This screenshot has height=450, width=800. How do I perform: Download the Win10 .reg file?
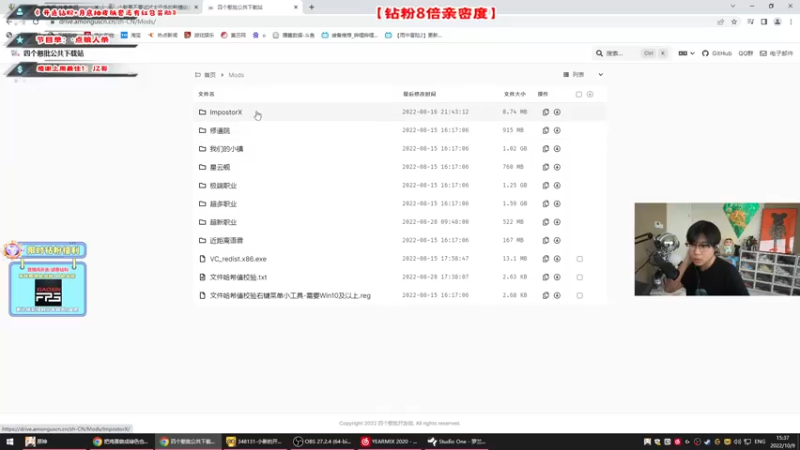click(x=557, y=295)
